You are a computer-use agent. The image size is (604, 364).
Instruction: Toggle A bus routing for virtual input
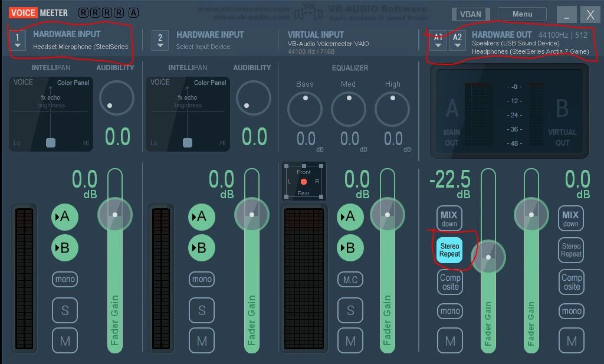[x=350, y=217]
